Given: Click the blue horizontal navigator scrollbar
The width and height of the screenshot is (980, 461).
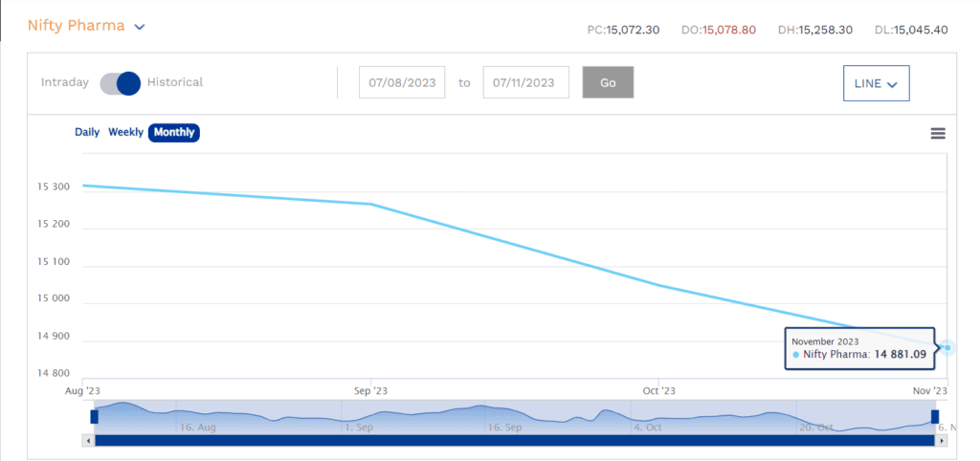Looking at the screenshot, I should point(514,440).
